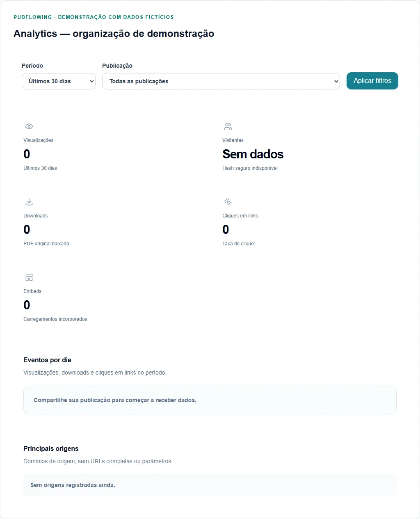Click the eye icon above Visualizações

[29, 126]
